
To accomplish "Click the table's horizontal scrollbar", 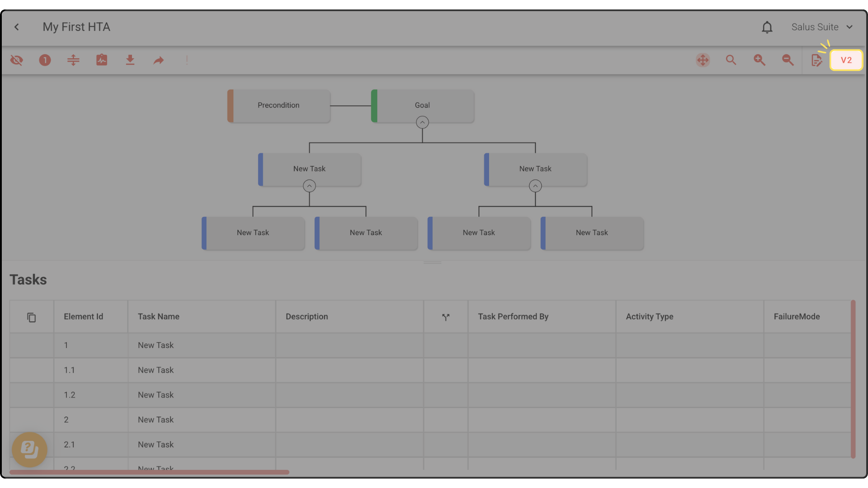I will pyautogui.click(x=149, y=472).
